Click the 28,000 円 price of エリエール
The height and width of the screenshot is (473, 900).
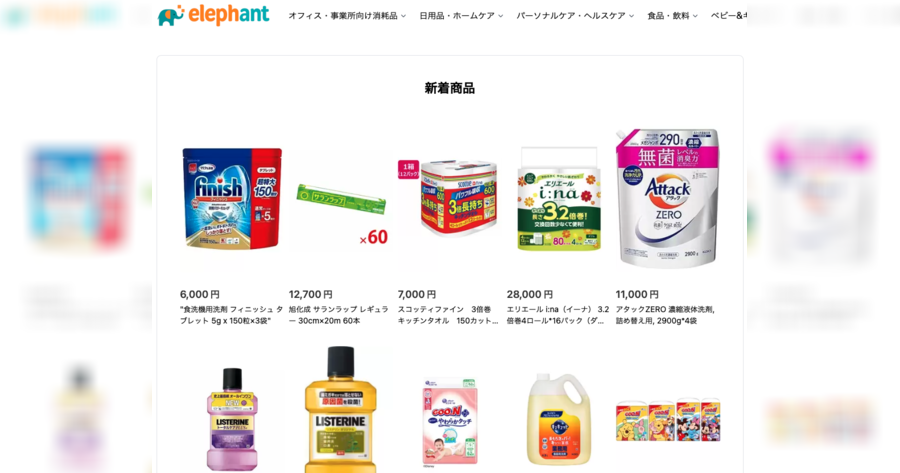(529, 294)
